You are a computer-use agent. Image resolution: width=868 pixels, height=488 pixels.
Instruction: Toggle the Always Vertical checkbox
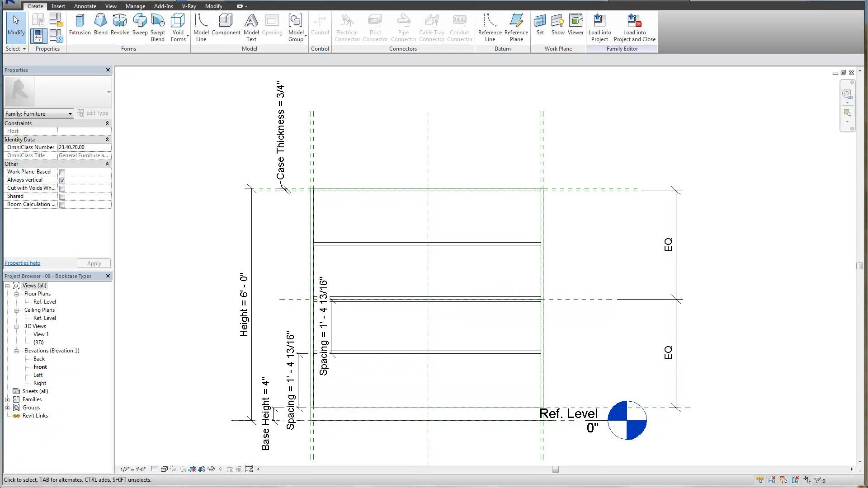(62, 180)
